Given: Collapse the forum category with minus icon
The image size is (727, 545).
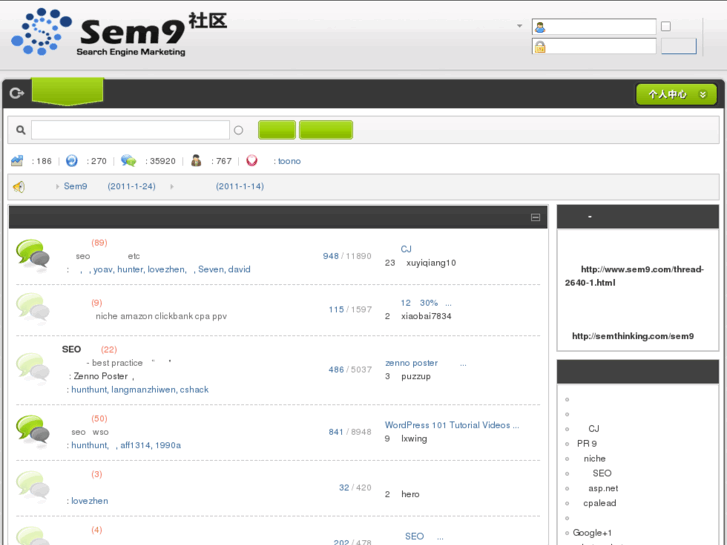Looking at the screenshot, I should pyautogui.click(x=536, y=217).
